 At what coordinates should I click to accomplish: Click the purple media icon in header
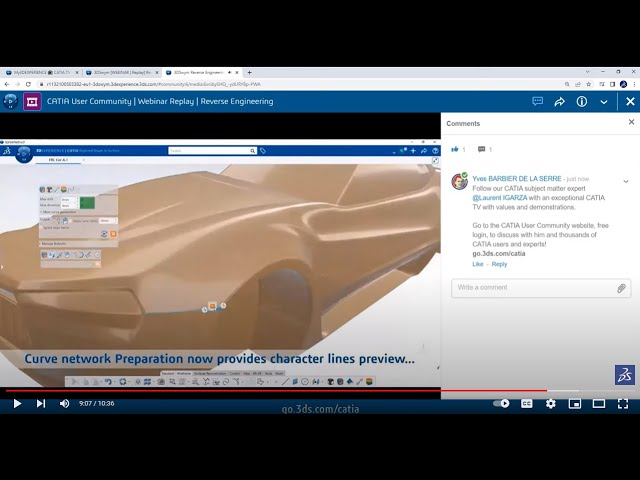point(32,102)
